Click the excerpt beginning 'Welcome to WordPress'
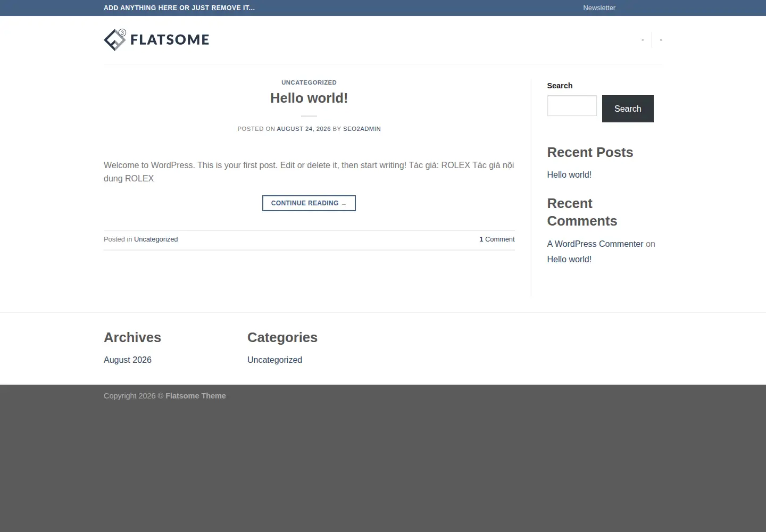The height and width of the screenshot is (532, 766). tap(309, 172)
